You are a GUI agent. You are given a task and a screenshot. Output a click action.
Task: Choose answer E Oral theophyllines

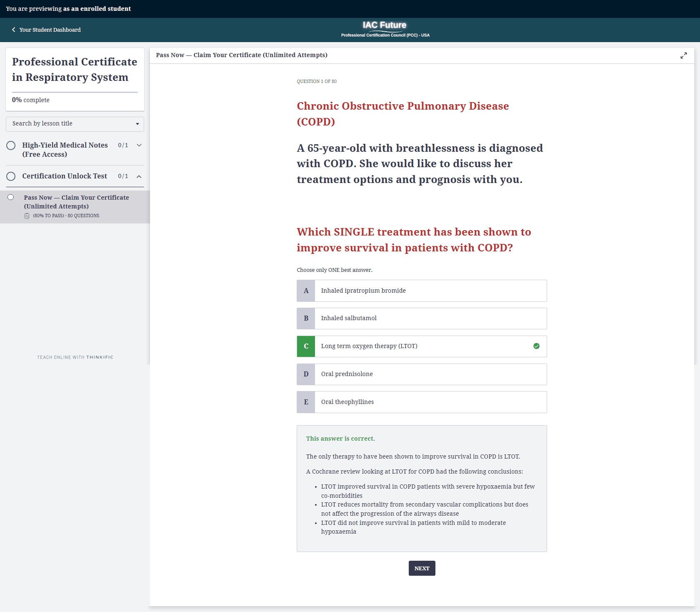pyautogui.click(x=430, y=402)
